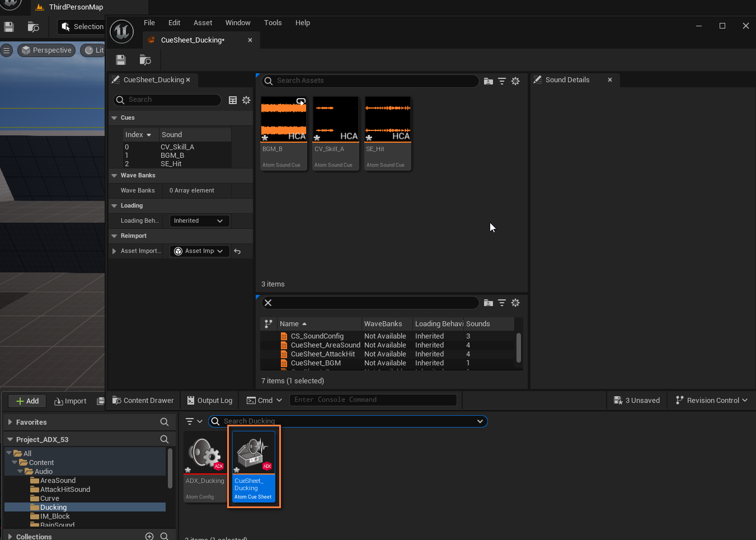This screenshot has height=540, width=756.
Task: Click the 3 Unsaved indicator
Action: (637, 400)
